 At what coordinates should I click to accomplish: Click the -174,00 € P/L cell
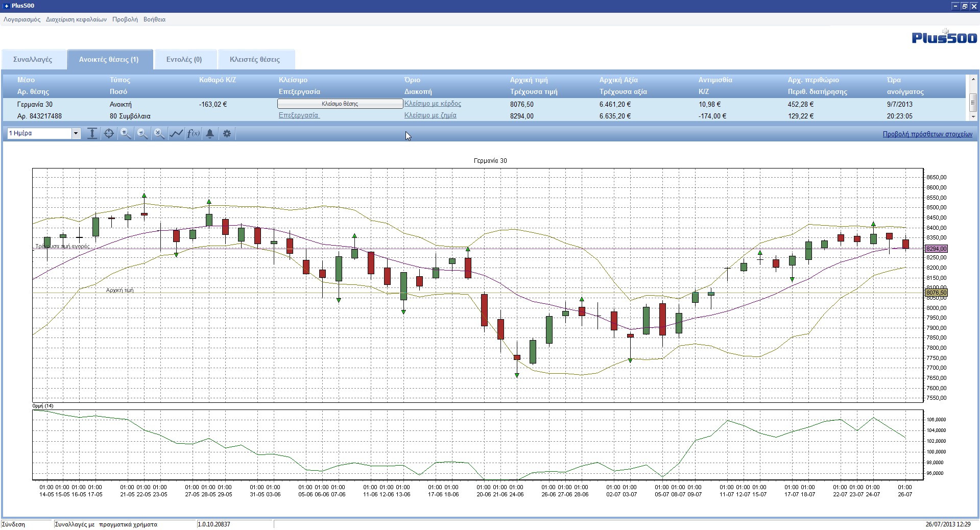(x=713, y=116)
